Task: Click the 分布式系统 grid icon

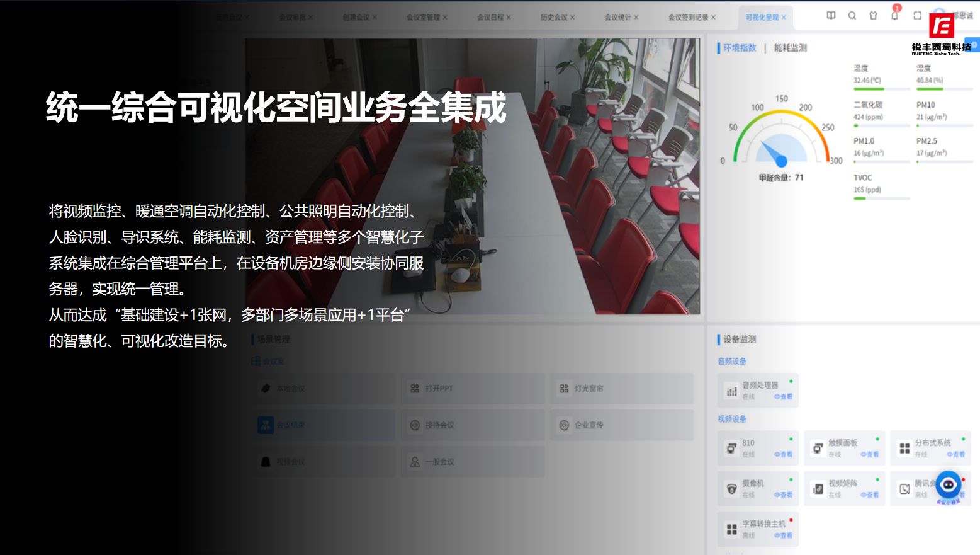Action: tap(904, 448)
